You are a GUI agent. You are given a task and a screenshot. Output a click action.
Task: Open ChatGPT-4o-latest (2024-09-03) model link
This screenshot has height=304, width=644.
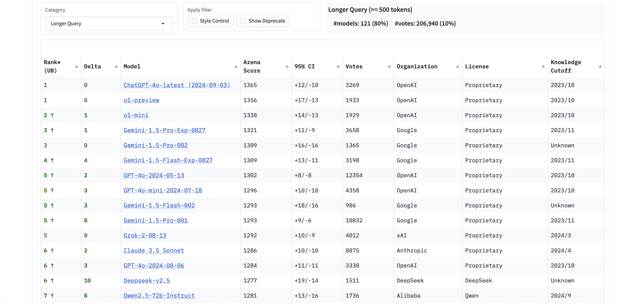[x=177, y=85]
